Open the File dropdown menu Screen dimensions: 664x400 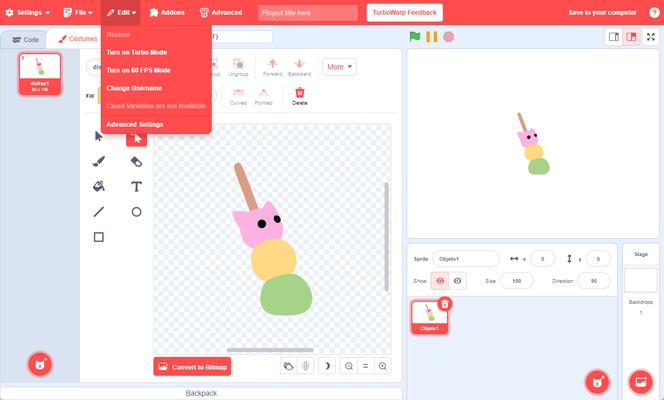80,12
